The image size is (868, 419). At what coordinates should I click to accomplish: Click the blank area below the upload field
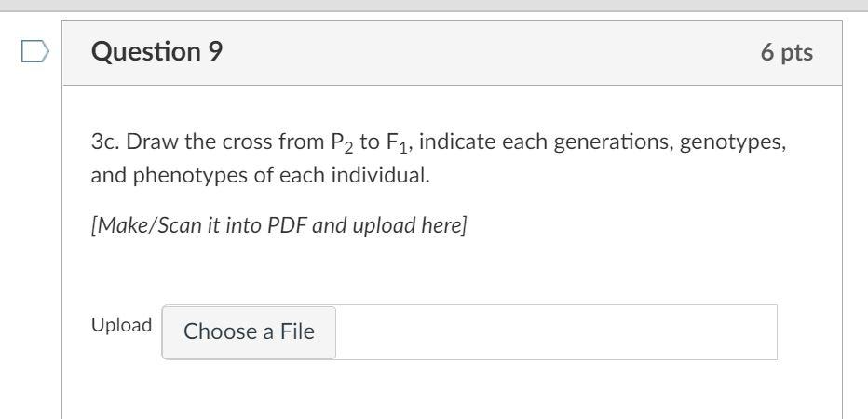pos(453,390)
